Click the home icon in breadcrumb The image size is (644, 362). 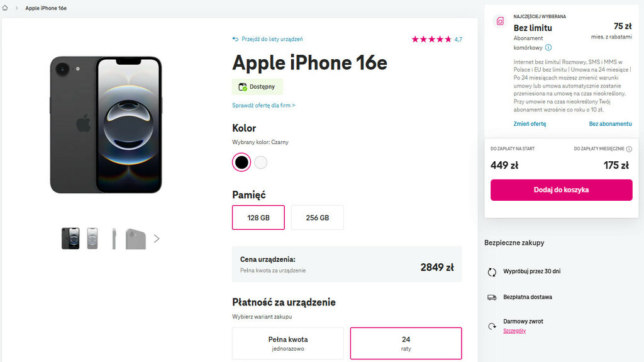(5, 8)
